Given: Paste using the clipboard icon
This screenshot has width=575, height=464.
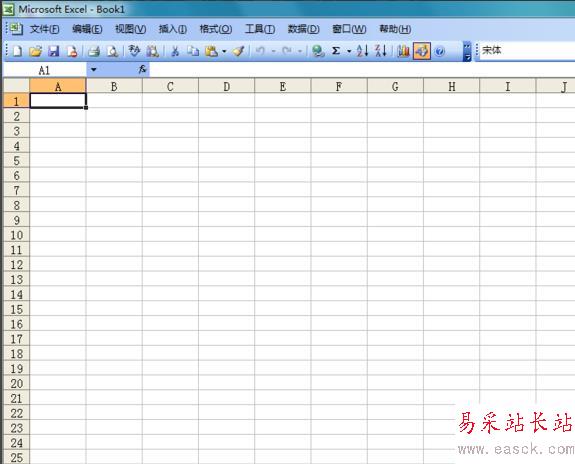Looking at the screenshot, I should point(212,51).
